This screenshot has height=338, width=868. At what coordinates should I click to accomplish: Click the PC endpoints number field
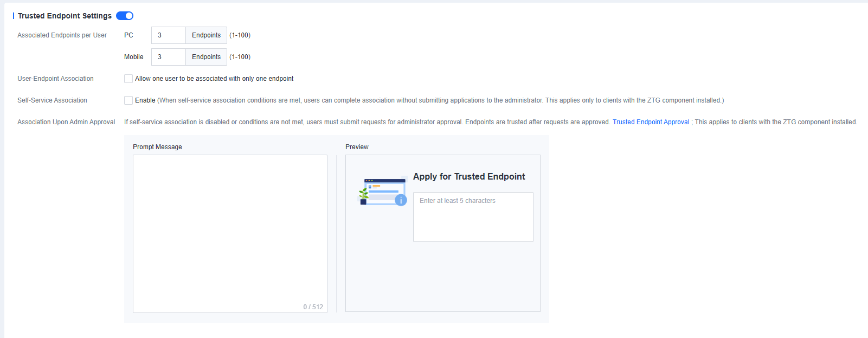click(x=169, y=35)
